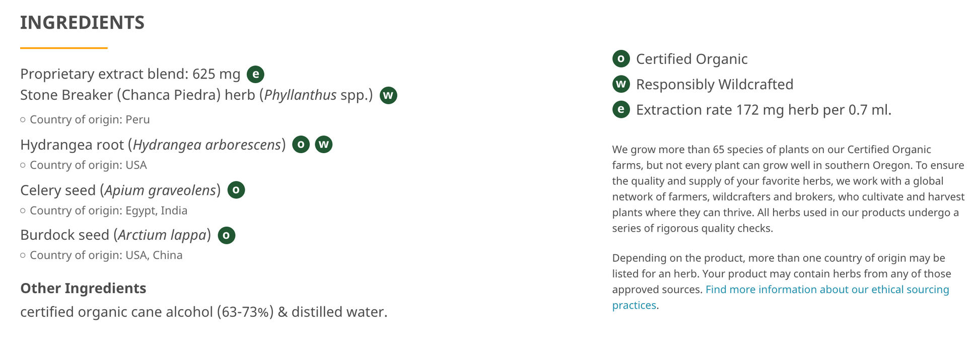
Task: Click the Extraction rate legend icon
Action: (x=621, y=109)
